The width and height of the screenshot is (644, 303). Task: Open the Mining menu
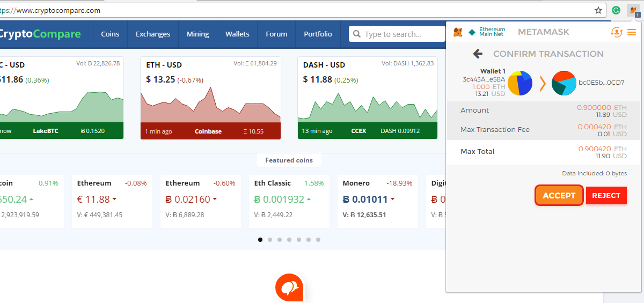click(198, 34)
